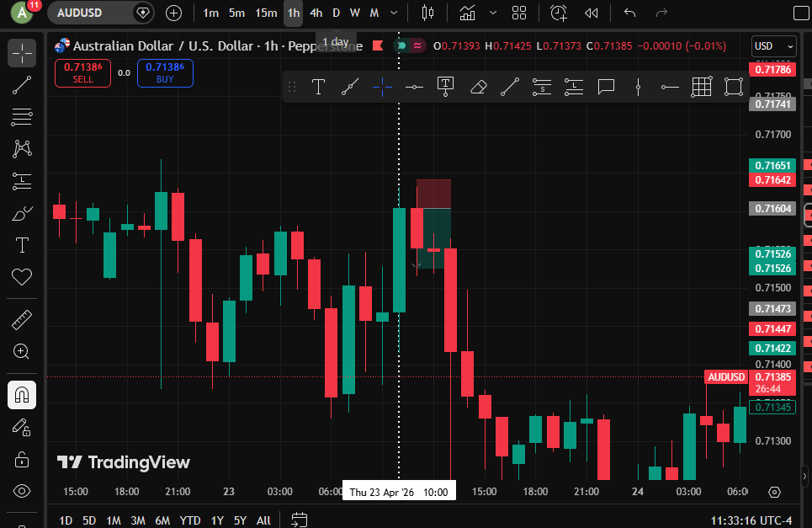The height and width of the screenshot is (528, 812).
Task: Click the red SELL 0.71386 button
Action: pyautogui.click(x=82, y=73)
